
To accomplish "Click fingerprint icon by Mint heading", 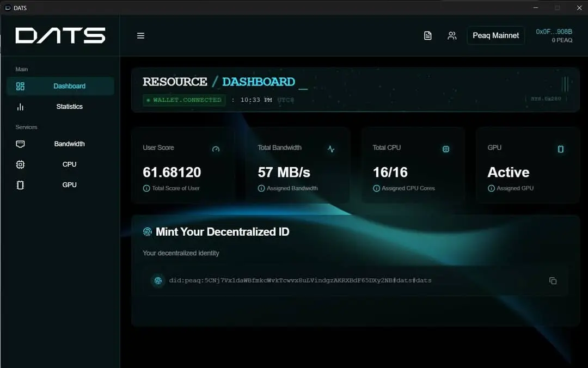I will (x=148, y=232).
